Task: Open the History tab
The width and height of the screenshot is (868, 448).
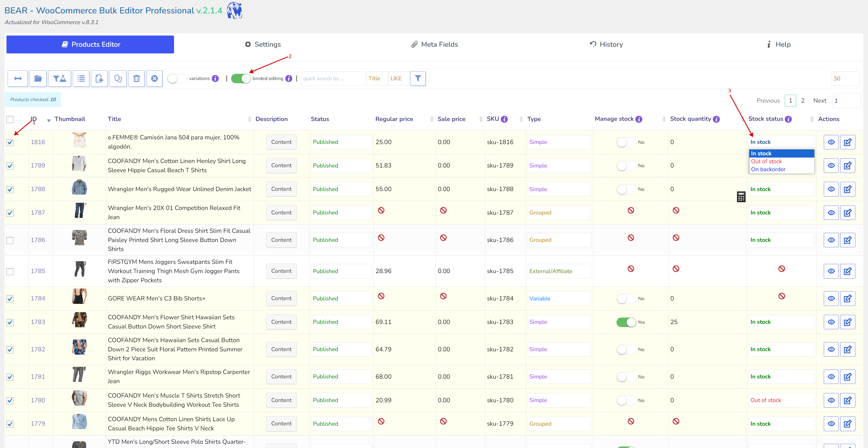Action: click(x=606, y=44)
